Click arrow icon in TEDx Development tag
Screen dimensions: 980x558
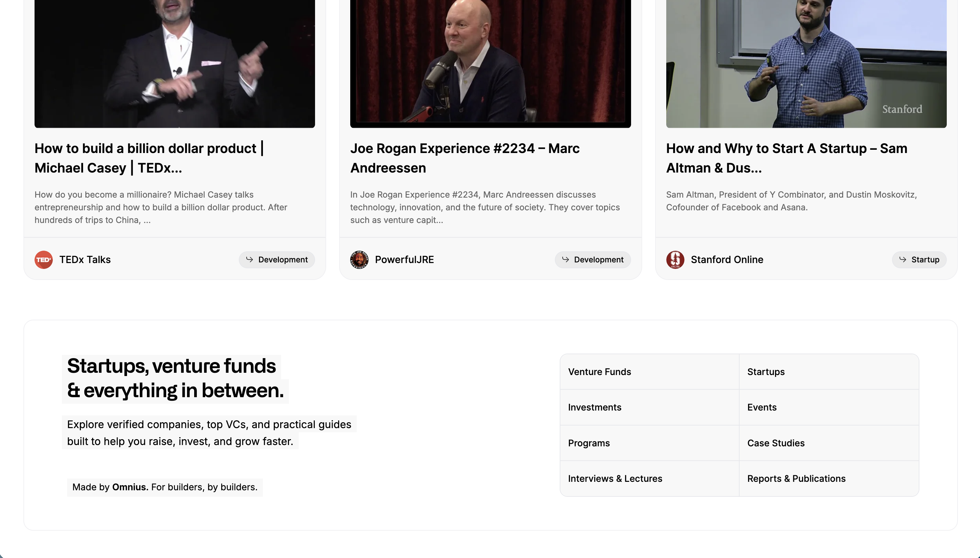coord(250,259)
